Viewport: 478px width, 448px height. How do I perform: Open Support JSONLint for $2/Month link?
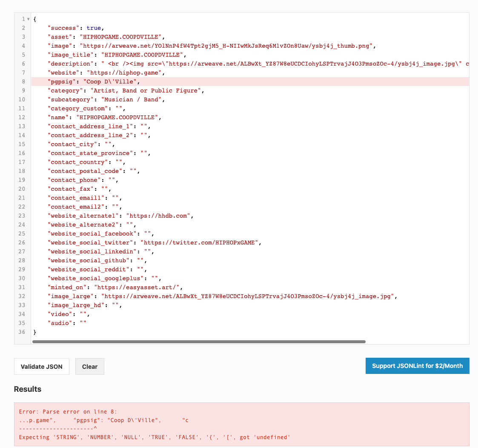pyautogui.click(x=417, y=366)
